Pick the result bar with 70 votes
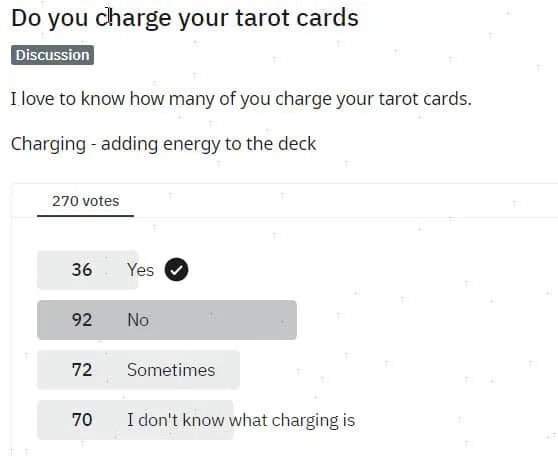 (x=135, y=420)
